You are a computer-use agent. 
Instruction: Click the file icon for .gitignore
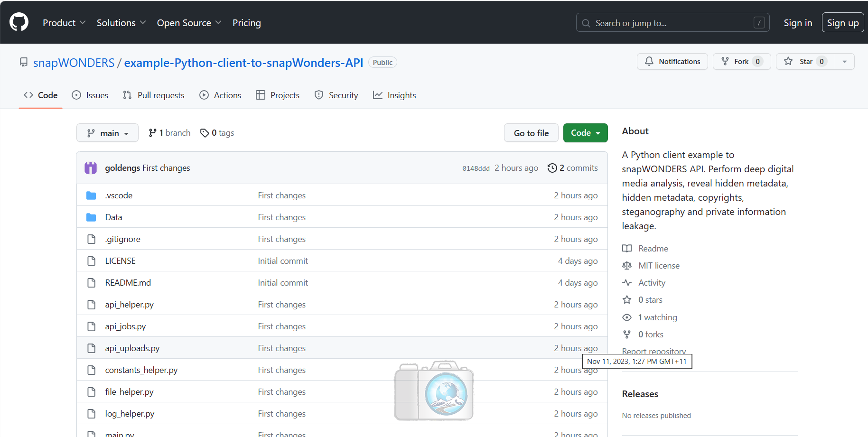click(91, 239)
